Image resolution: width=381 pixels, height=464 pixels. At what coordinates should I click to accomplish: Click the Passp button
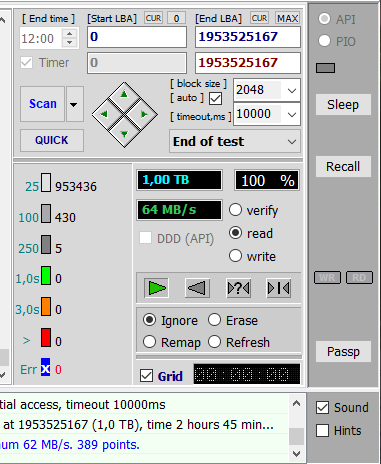tap(343, 351)
